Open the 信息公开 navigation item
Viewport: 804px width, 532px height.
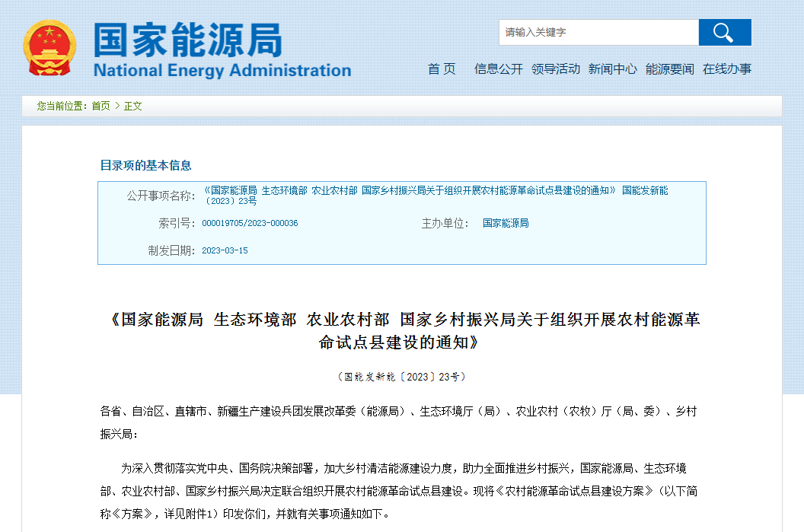coord(497,68)
